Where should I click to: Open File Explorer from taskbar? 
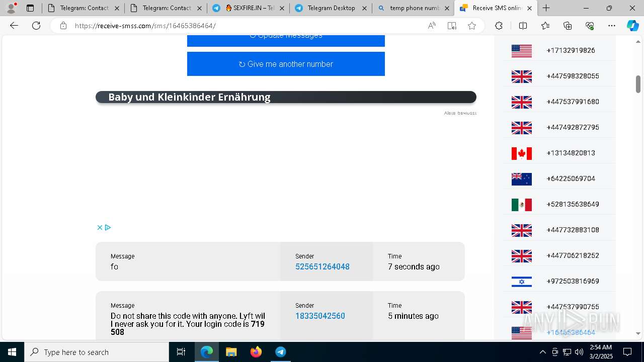click(x=231, y=352)
